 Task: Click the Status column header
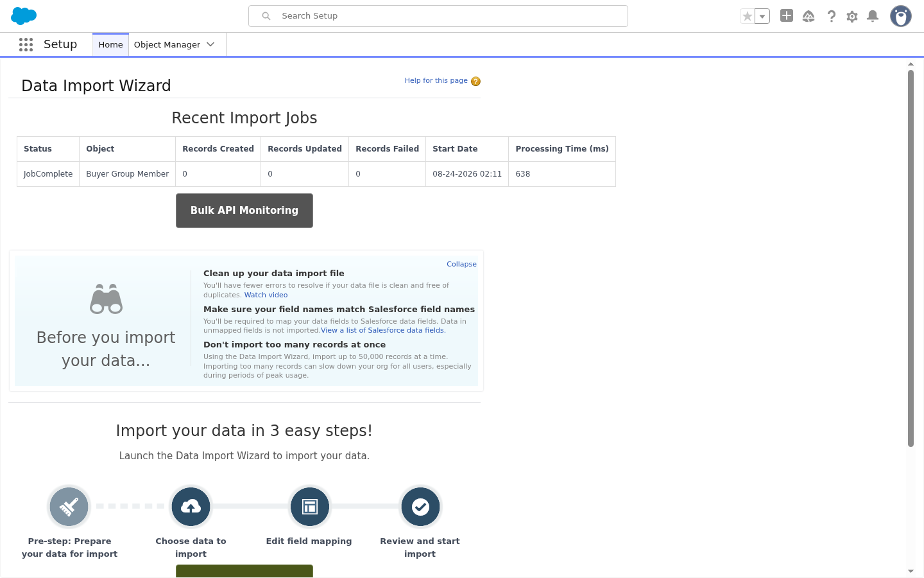[x=48, y=149]
